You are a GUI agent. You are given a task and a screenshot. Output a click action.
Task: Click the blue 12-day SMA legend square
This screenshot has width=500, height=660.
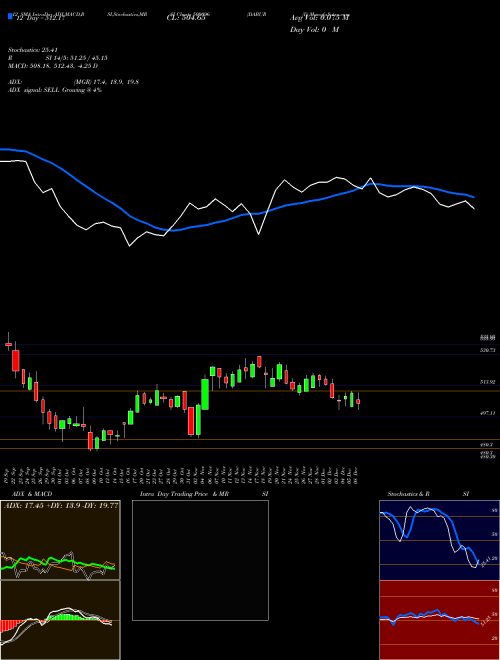pos(10,17)
